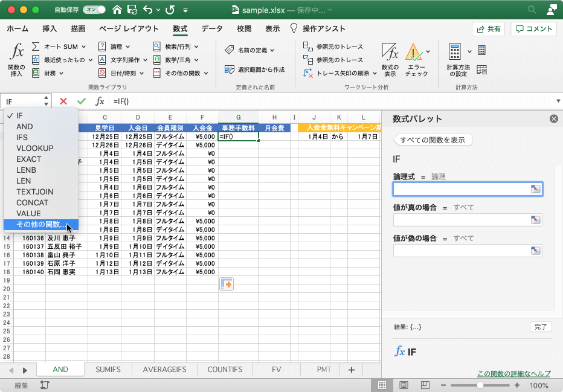The height and width of the screenshot is (392, 563).
Task: Click the Calculate Sheet icon
Action: coord(482,69)
